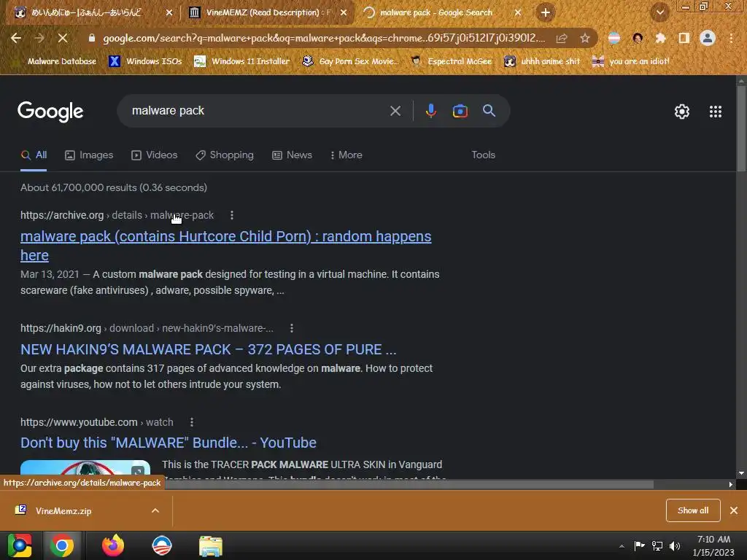Click the face avatar extension icon

(x=638, y=38)
